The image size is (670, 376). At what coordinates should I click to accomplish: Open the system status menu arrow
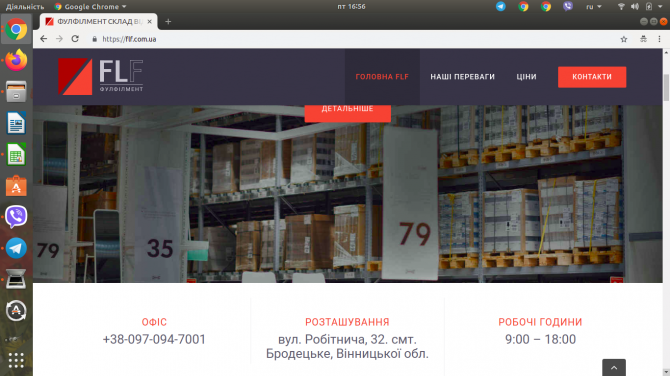tap(661, 6)
